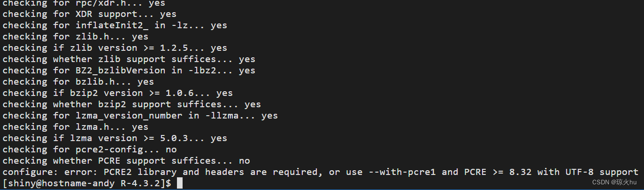Image resolution: width=644 pixels, height=190 pixels.
Task: Select the lzma_version_number in -llzma line
Action: pyautogui.click(x=140, y=116)
